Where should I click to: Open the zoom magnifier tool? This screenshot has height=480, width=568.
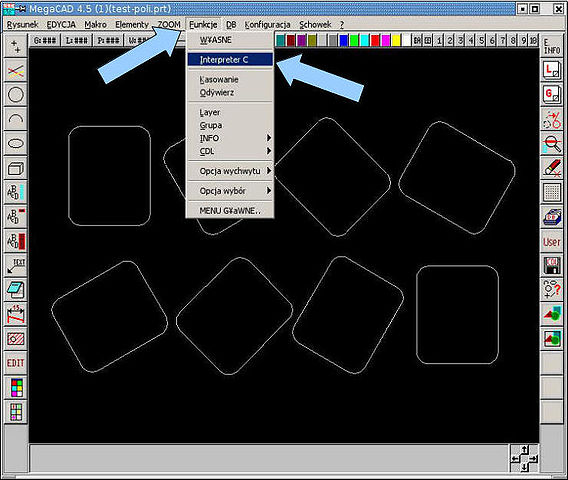click(552, 143)
